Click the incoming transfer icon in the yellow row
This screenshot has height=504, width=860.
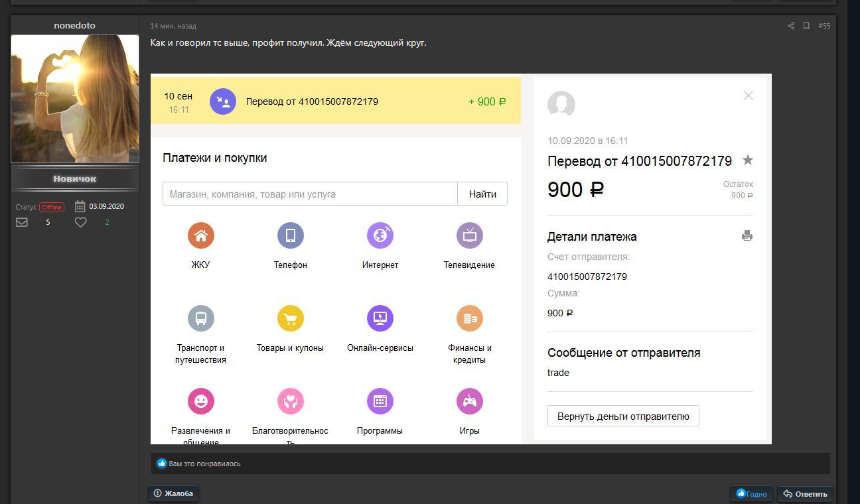pos(223,101)
